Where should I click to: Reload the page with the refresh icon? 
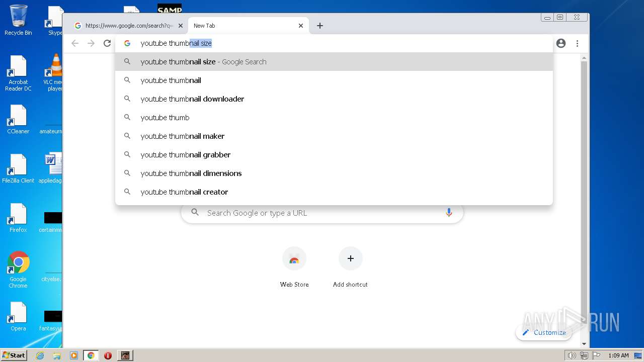point(107,43)
